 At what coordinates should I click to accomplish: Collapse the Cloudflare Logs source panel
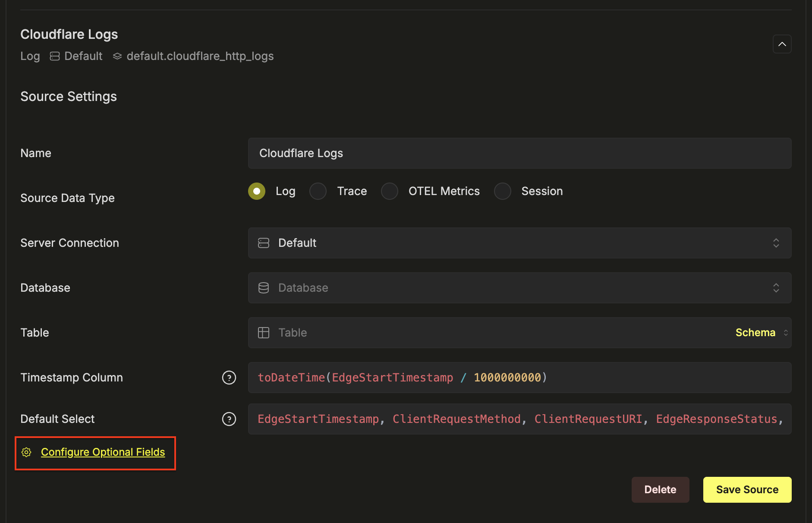click(x=782, y=44)
